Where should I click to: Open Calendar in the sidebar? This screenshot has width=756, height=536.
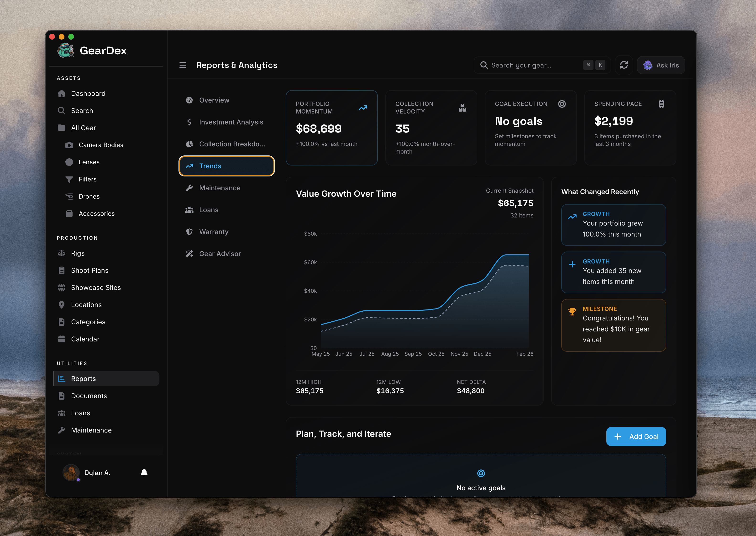point(106,339)
